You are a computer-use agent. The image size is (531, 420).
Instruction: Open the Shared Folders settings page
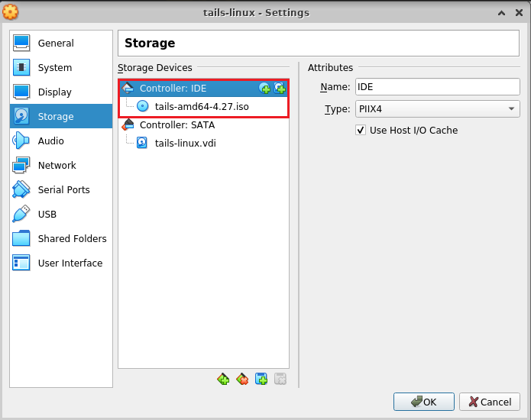(61, 238)
